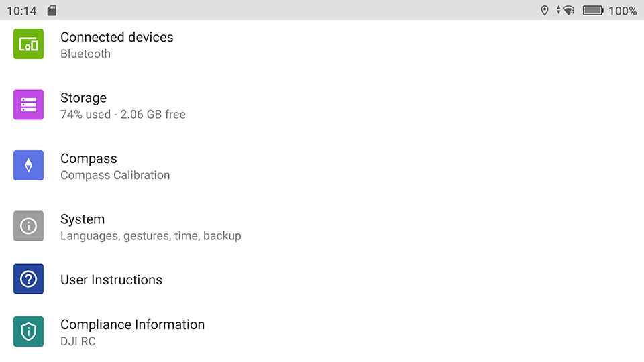Open User Instructions

(322, 280)
